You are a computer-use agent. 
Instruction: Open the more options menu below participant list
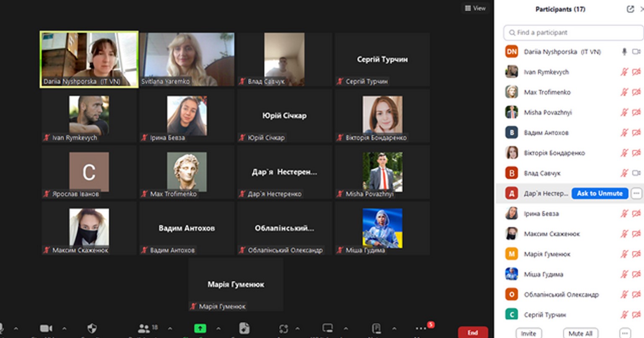[x=625, y=333]
